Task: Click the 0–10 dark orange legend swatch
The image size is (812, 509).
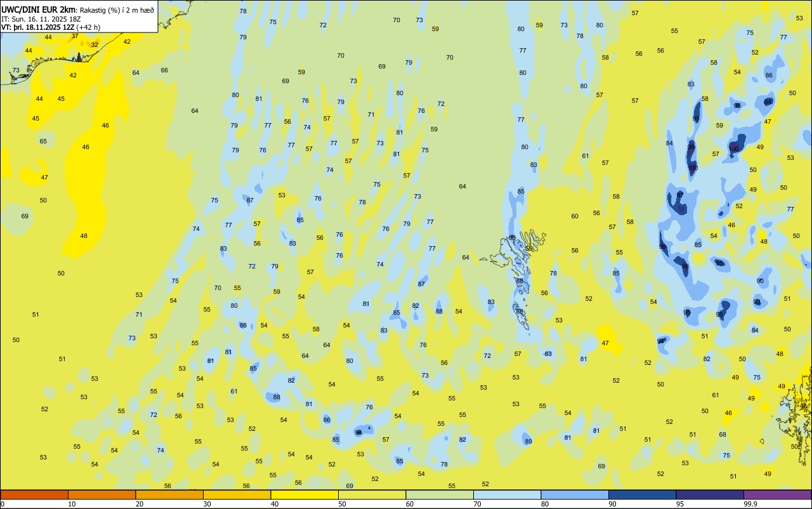Action: coord(34,494)
